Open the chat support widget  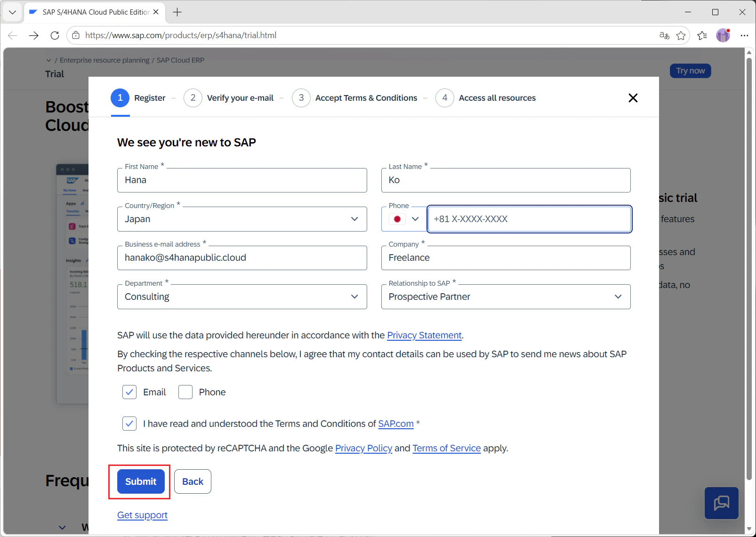pos(722,503)
